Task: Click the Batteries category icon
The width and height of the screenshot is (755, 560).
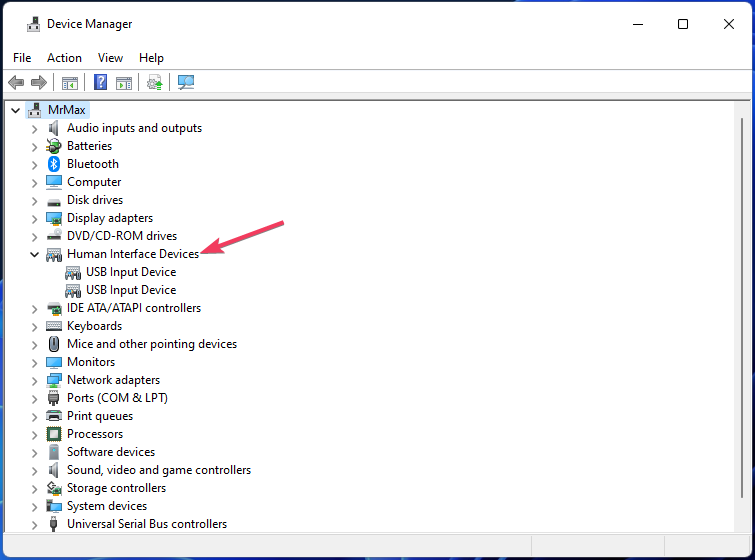Action: 53,146
